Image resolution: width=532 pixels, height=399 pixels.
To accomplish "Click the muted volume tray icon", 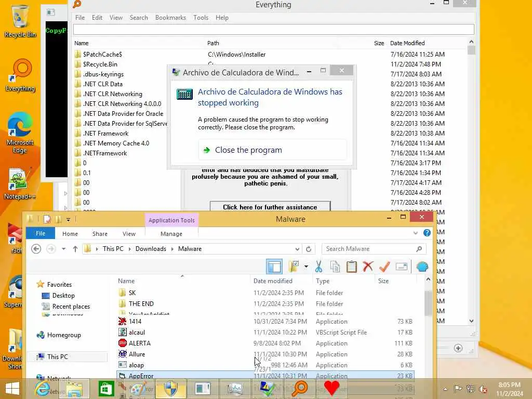I will pyautogui.click(x=483, y=390).
